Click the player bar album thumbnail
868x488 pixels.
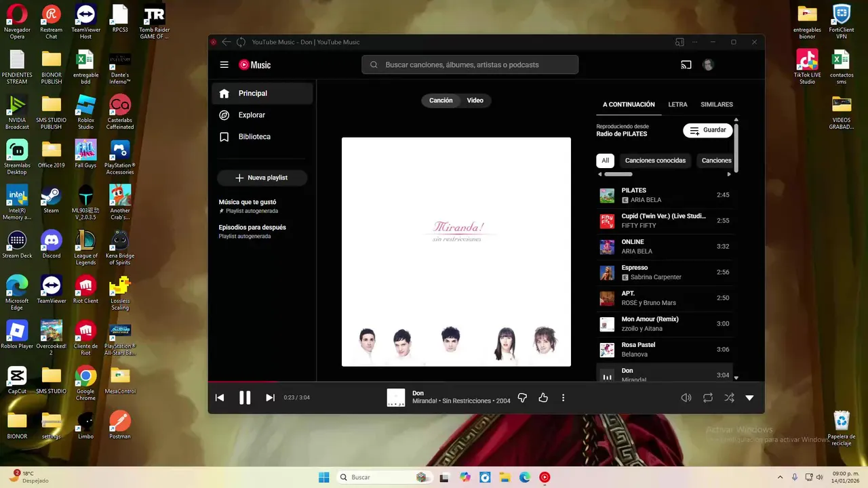[x=396, y=398]
